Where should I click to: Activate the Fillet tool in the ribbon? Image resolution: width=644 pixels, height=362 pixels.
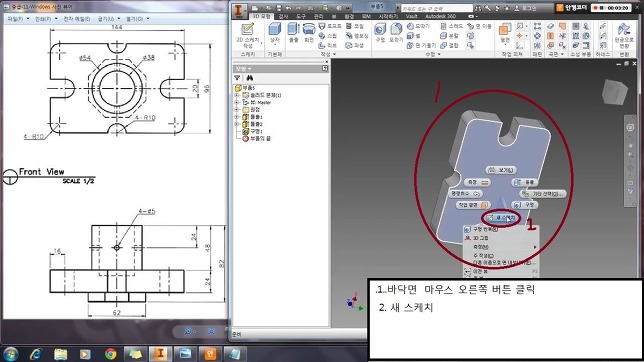(396, 33)
